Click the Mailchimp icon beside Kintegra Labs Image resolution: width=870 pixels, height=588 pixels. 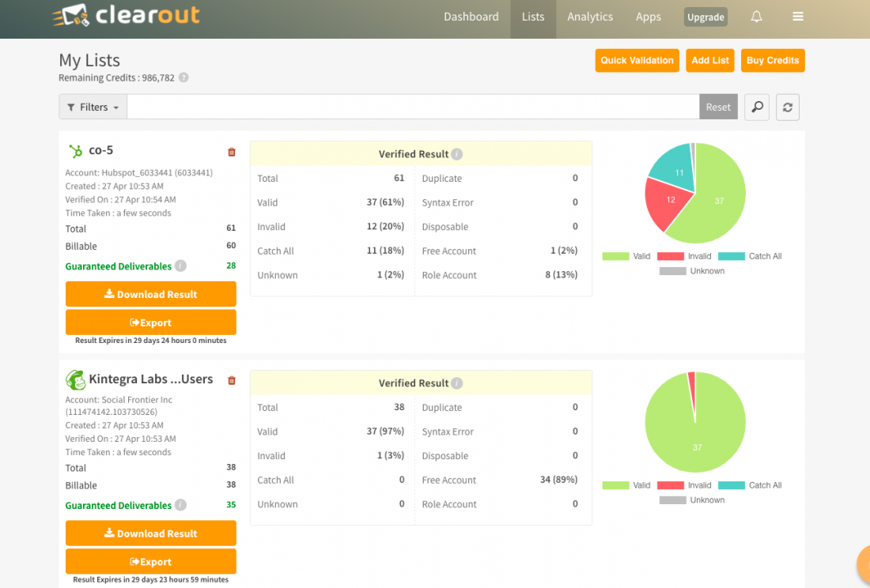point(76,379)
